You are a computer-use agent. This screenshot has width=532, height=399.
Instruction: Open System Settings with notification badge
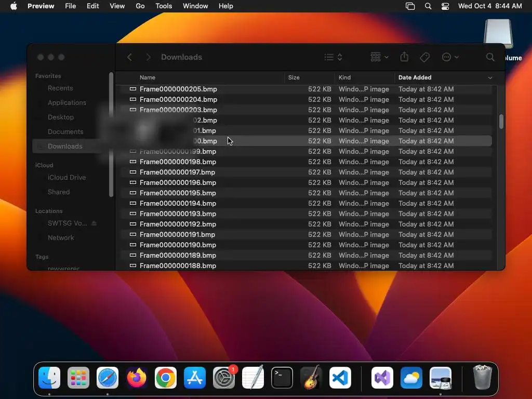point(224,378)
